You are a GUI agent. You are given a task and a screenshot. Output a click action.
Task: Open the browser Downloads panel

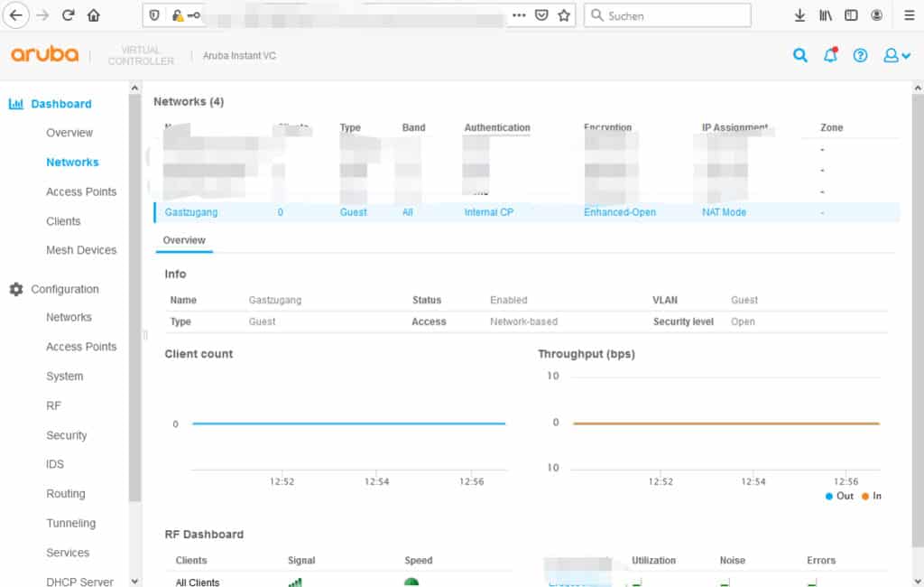pyautogui.click(x=799, y=15)
